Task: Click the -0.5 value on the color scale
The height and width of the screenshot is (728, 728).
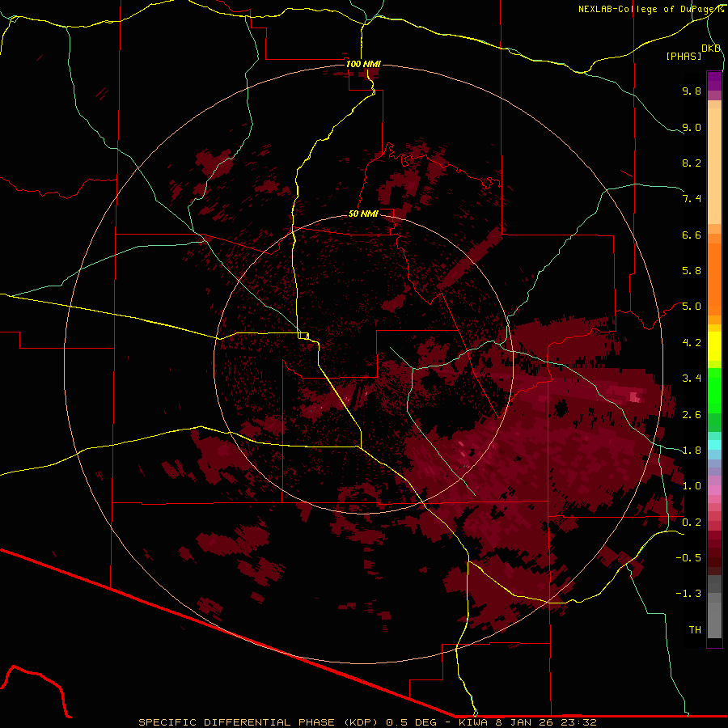Action: point(688,558)
